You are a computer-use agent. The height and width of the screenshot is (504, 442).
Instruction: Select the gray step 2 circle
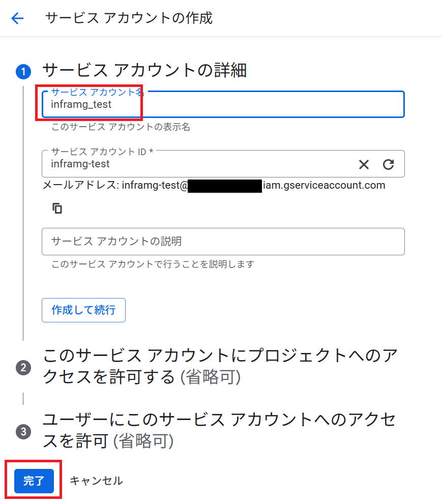23,367
